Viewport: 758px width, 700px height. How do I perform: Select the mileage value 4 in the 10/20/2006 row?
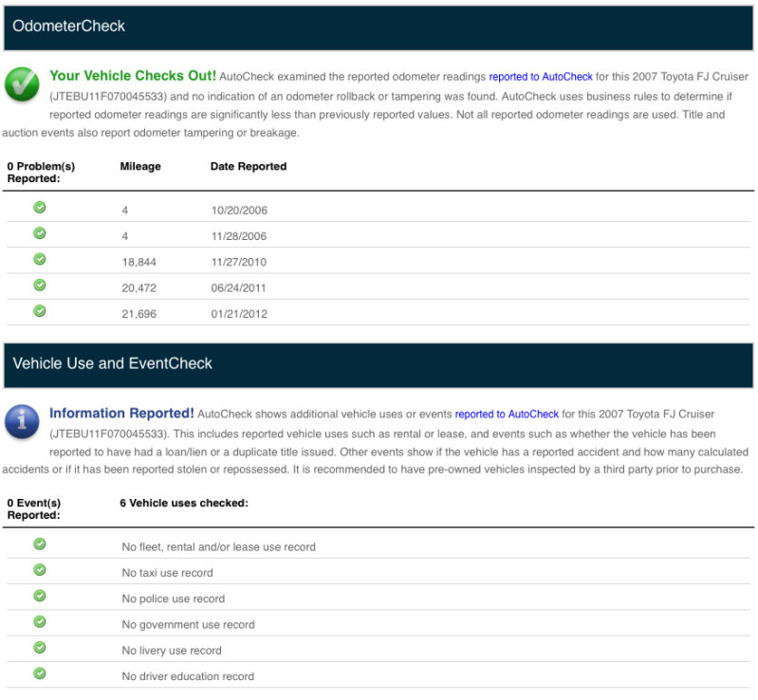[x=125, y=211]
